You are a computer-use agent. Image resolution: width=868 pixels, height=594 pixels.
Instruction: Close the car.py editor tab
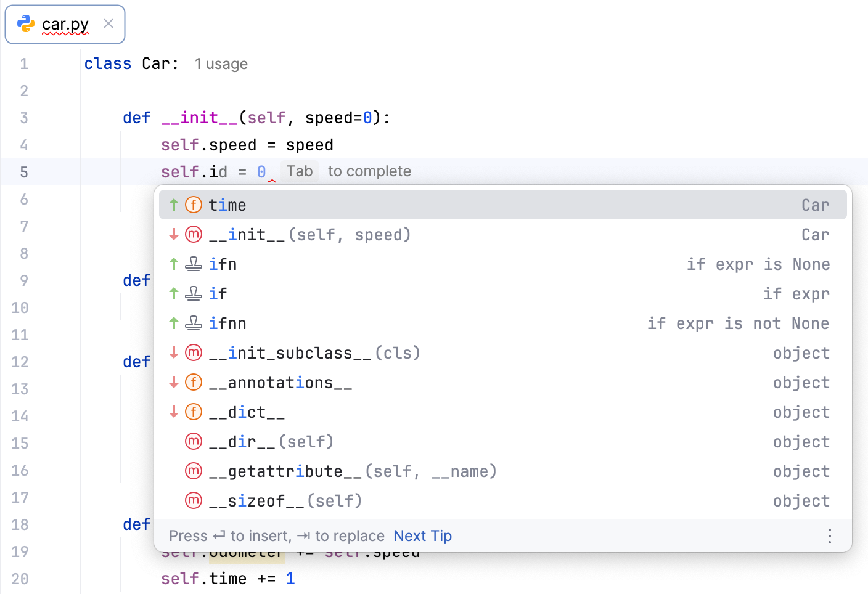108,24
